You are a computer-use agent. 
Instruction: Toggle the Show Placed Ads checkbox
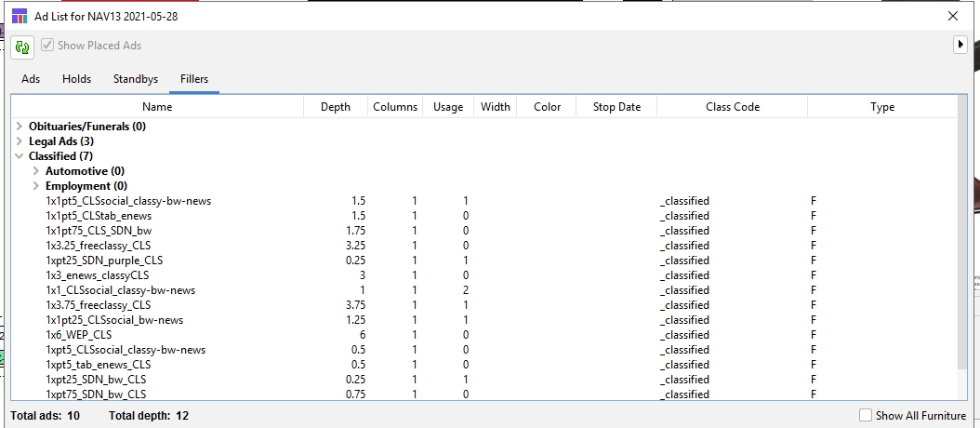pyautogui.click(x=47, y=46)
